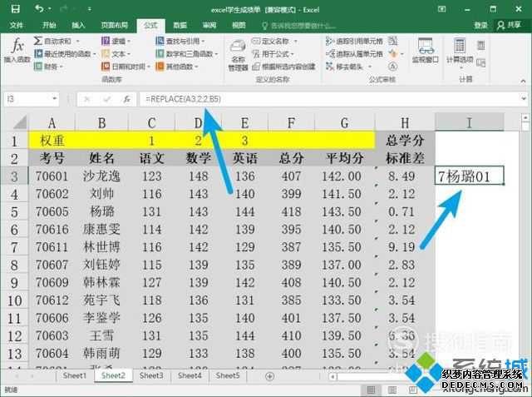Open Recently Used functions list
Viewport: 532px width, 397px height.
(x=64, y=53)
